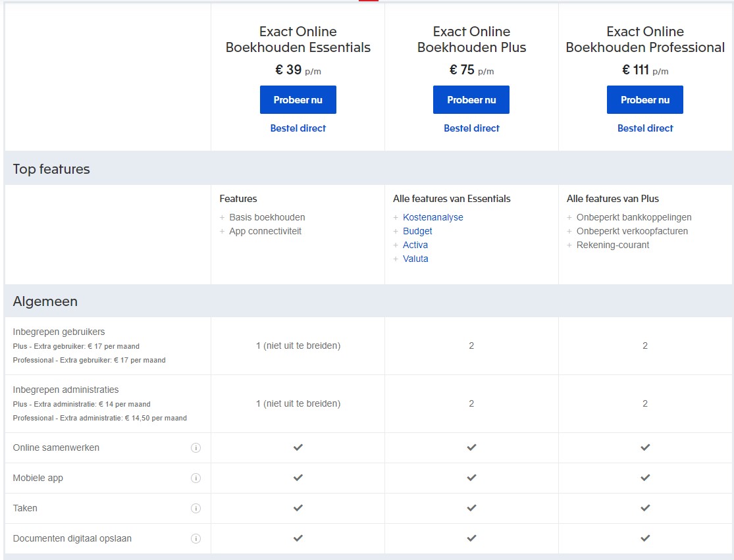Click the Exact Online Boekhouden Essentials title
The width and height of the screenshot is (734, 560).
(298, 39)
